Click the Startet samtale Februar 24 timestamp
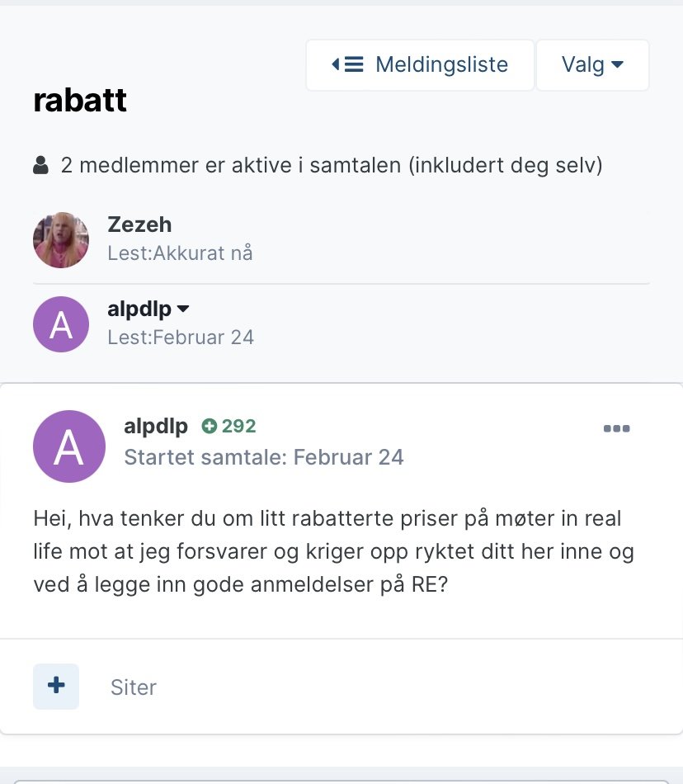 (264, 457)
